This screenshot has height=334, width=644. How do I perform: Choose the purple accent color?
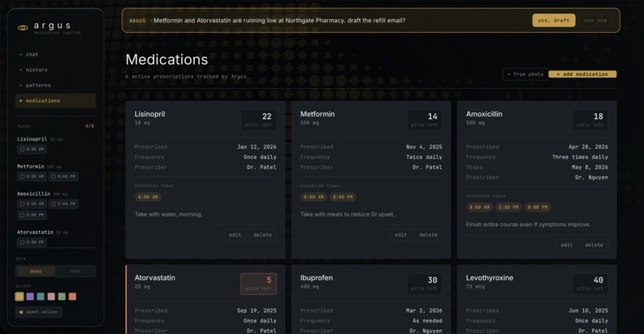click(x=30, y=296)
